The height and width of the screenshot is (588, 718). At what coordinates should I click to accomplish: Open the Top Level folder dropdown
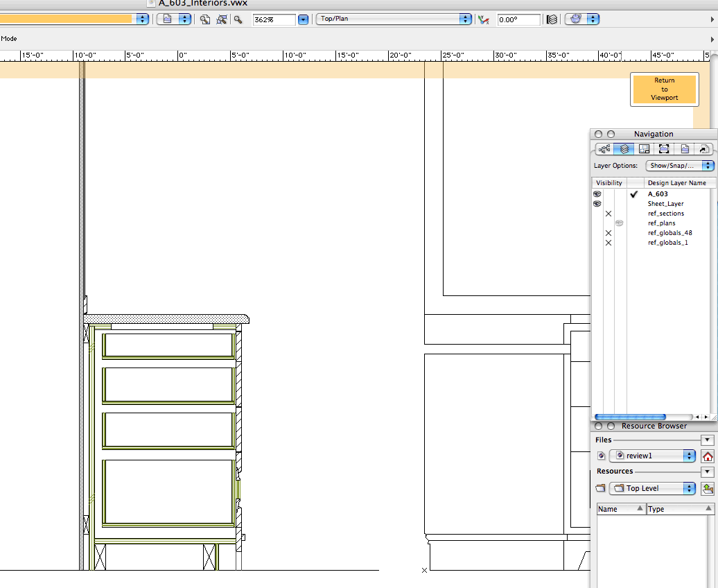pos(653,488)
